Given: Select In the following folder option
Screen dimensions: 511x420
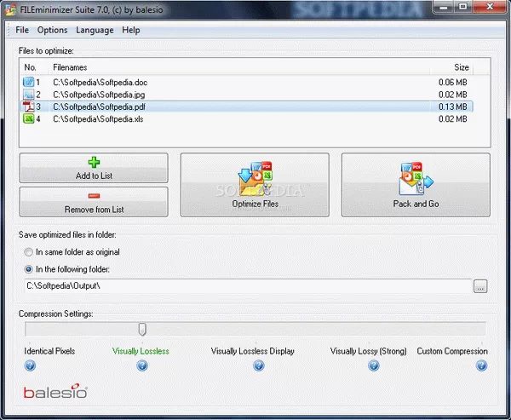Looking at the screenshot, I should tap(66, 269).
